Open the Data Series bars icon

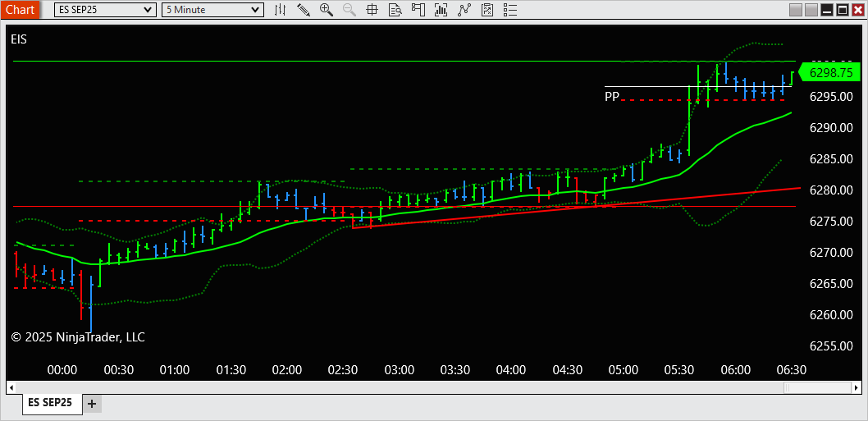[x=441, y=9]
